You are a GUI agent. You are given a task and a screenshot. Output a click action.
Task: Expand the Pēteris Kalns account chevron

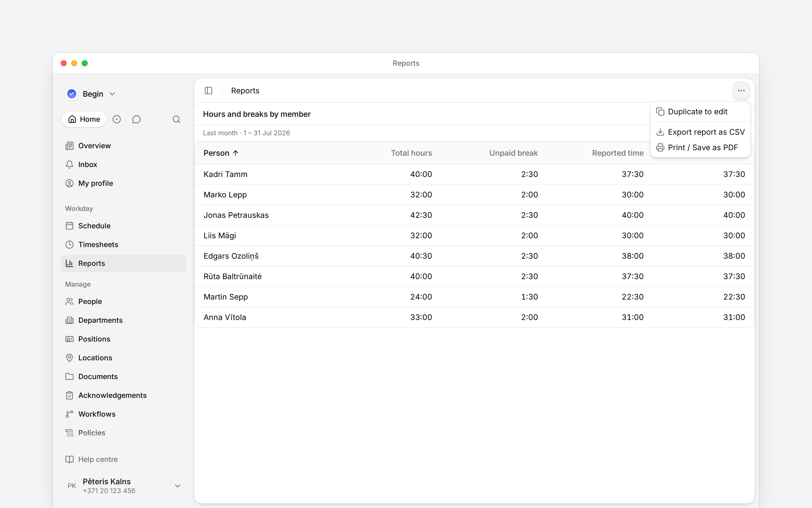178,486
